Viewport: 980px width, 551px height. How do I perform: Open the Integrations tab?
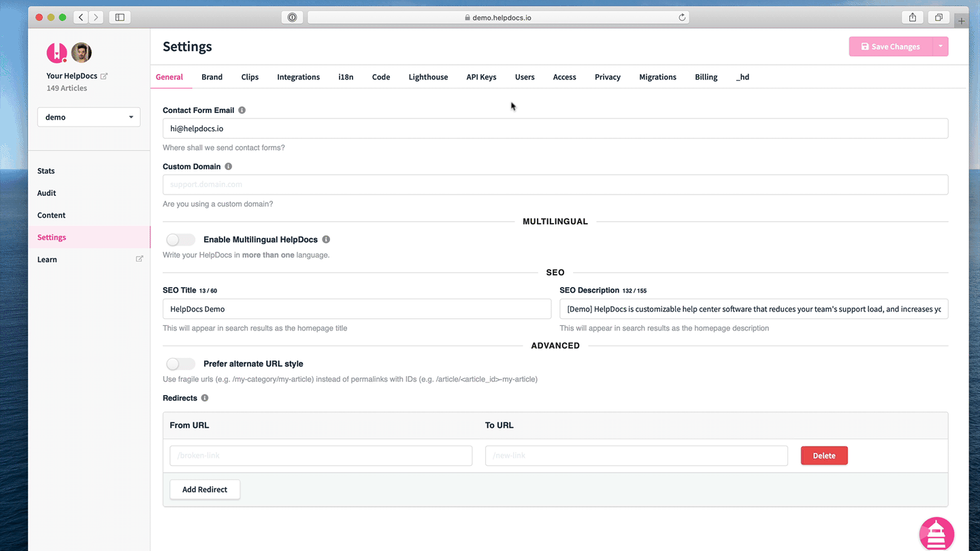[x=298, y=77]
